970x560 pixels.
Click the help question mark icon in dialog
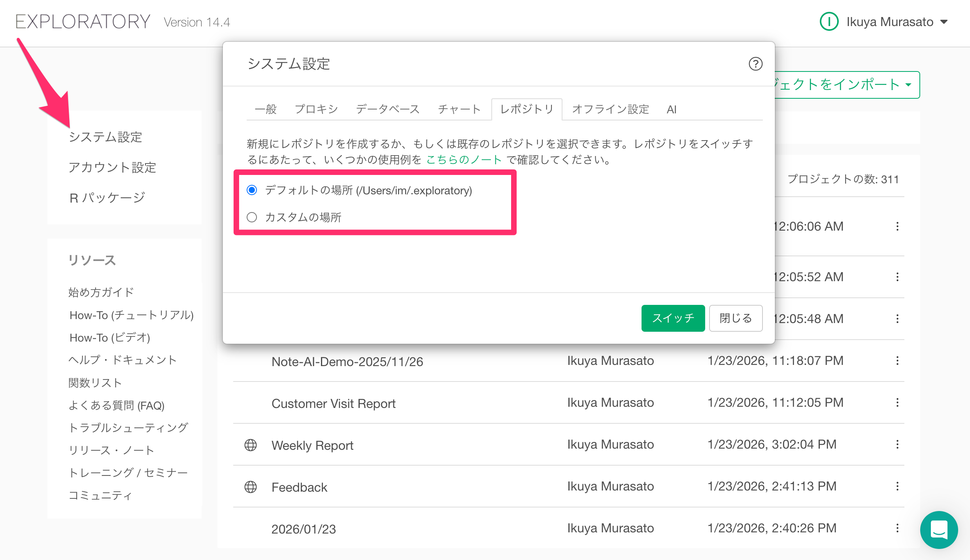755,64
